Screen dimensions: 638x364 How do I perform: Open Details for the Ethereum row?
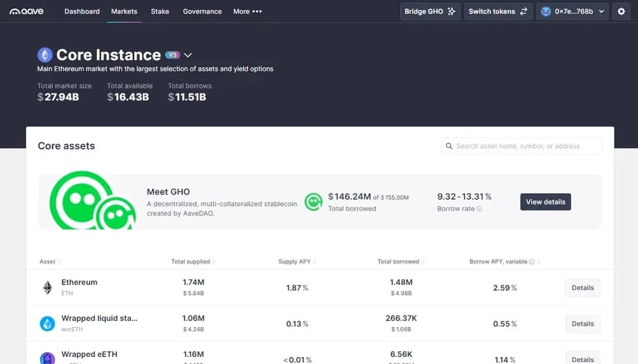pos(582,288)
